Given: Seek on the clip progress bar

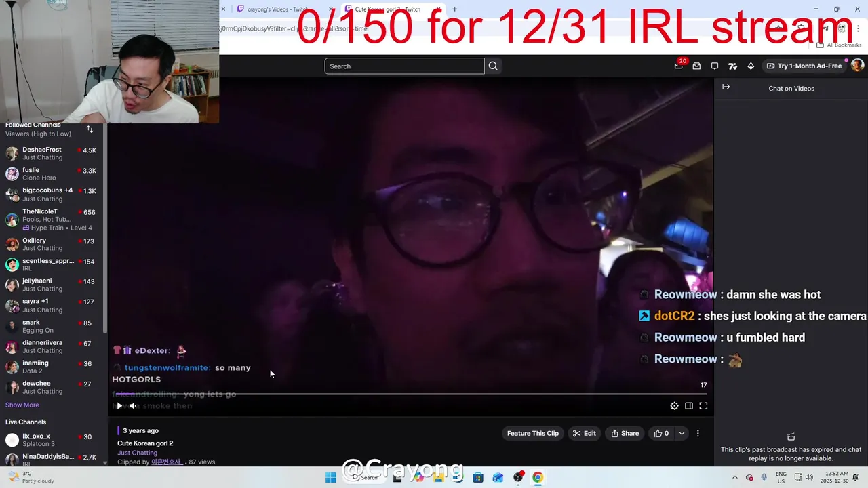Looking at the screenshot, I should (411, 393).
